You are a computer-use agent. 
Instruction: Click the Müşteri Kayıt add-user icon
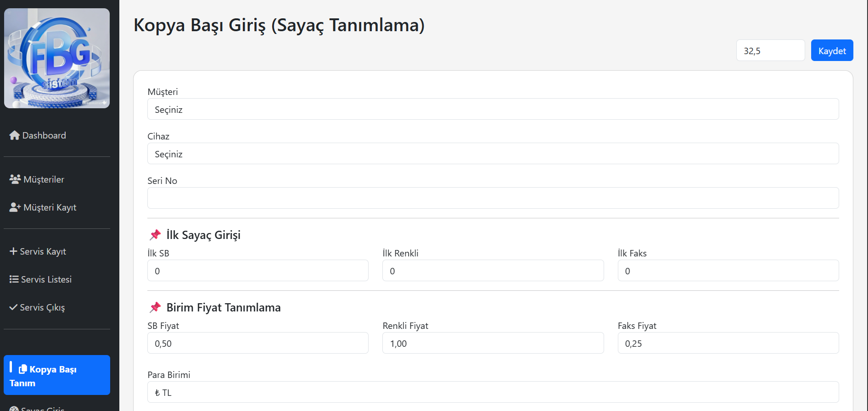tap(15, 207)
